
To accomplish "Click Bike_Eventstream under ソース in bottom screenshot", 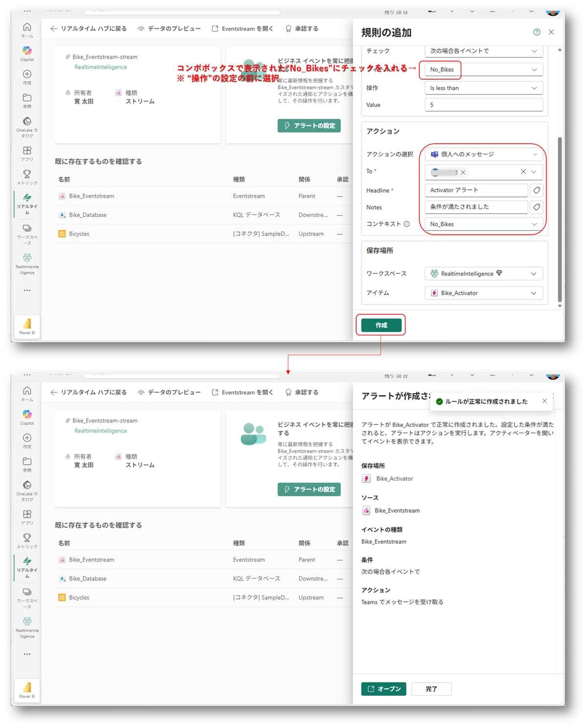I will [397, 510].
